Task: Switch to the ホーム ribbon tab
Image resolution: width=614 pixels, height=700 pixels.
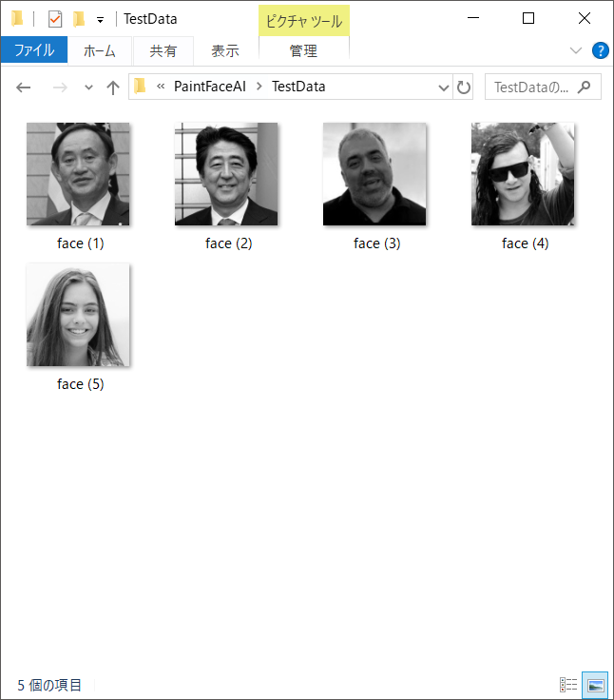Action: coord(100,51)
